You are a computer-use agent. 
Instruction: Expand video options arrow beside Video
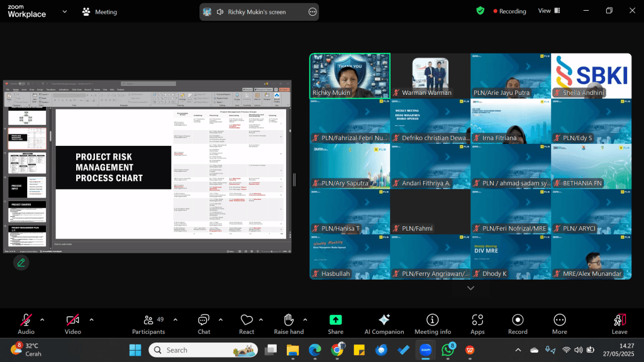tap(91, 320)
